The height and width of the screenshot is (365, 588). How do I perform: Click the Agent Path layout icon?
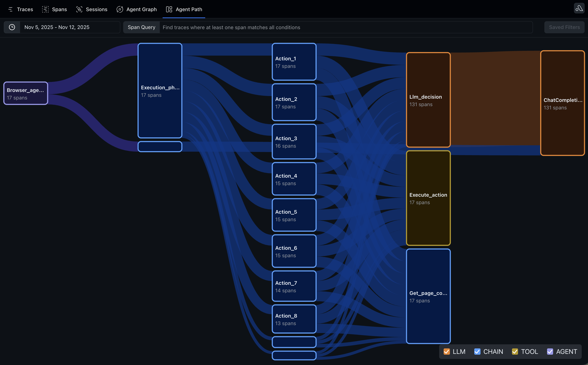point(169,9)
